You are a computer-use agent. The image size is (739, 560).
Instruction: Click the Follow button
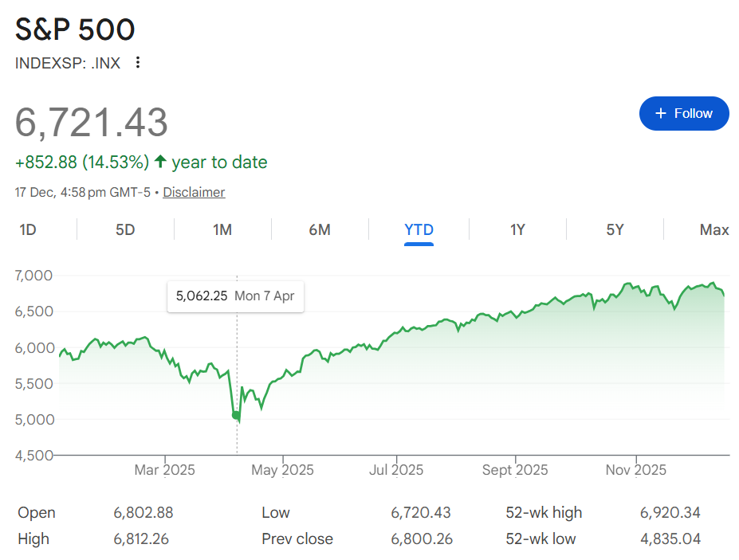[x=684, y=113]
